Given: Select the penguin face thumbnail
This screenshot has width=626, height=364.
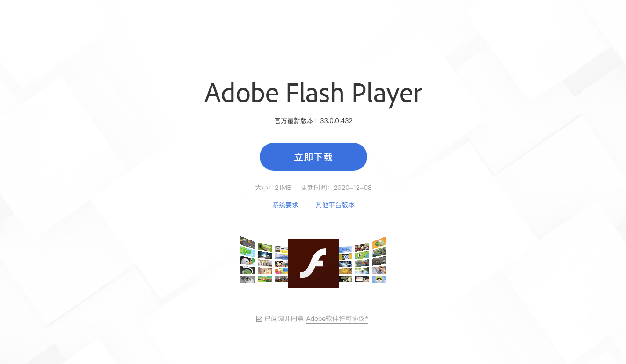Looking at the screenshot, I should [247, 261].
